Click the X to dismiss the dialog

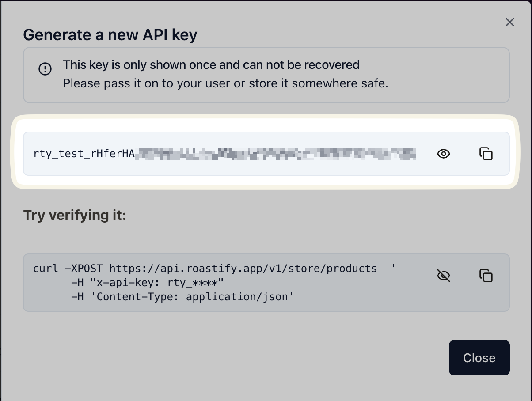point(510,22)
